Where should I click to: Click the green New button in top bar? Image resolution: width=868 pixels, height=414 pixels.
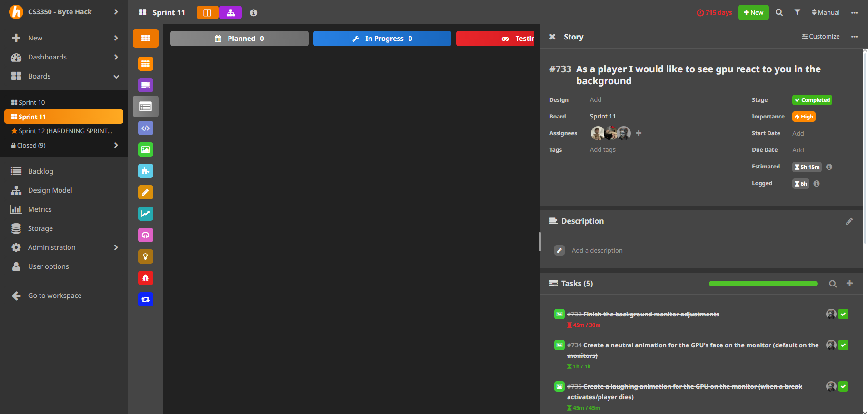[754, 12]
